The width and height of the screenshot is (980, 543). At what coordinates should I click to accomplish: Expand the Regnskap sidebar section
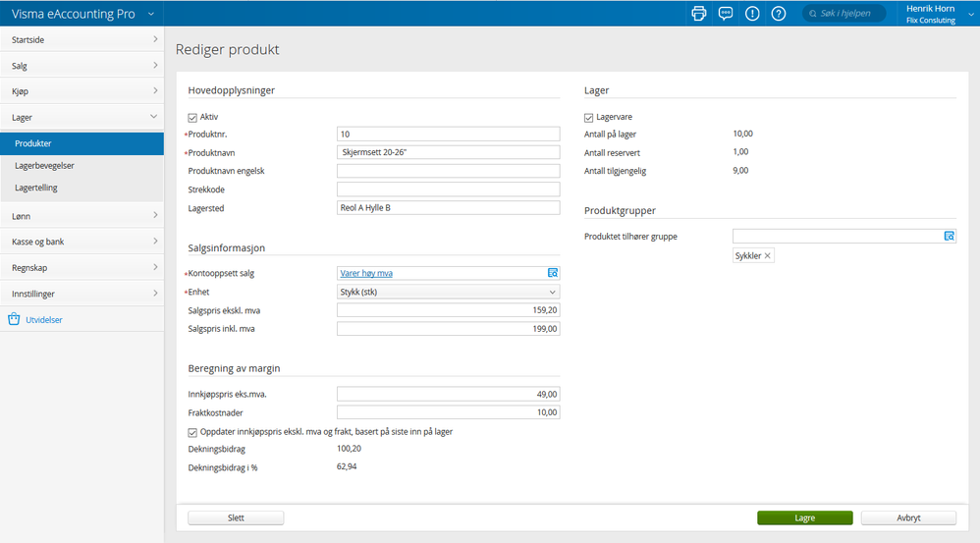pos(82,267)
